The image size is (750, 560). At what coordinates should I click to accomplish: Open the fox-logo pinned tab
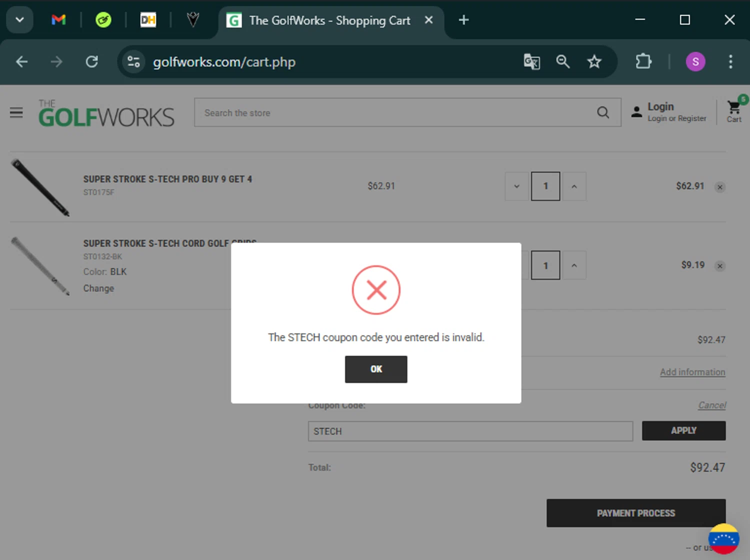(x=193, y=20)
